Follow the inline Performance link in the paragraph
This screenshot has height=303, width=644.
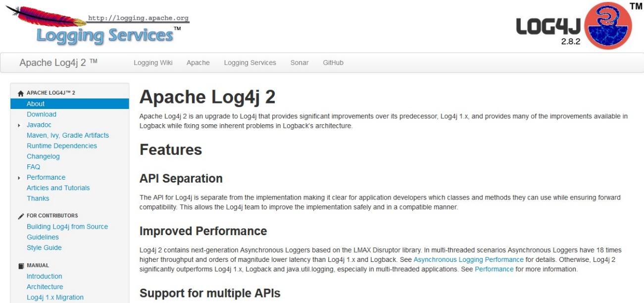coord(494,269)
